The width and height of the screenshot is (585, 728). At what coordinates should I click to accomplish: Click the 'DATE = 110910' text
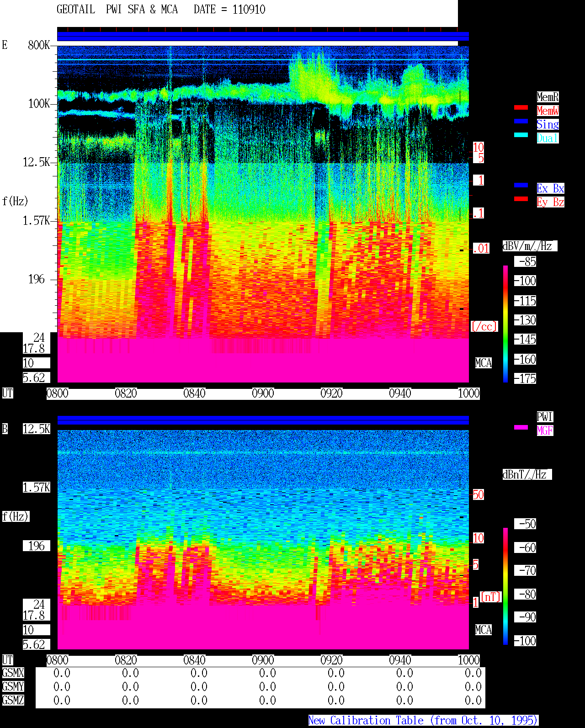(229, 10)
